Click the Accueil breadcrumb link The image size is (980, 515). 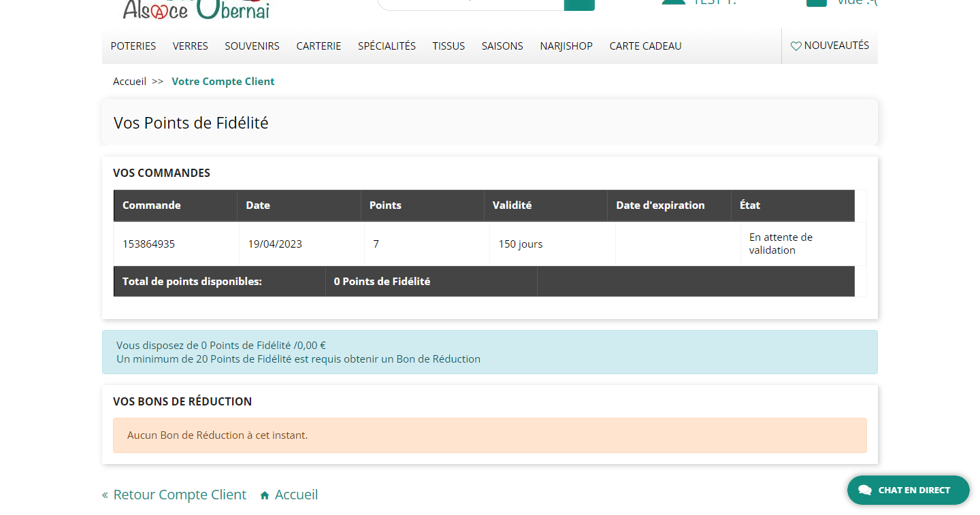pos(129,81)
